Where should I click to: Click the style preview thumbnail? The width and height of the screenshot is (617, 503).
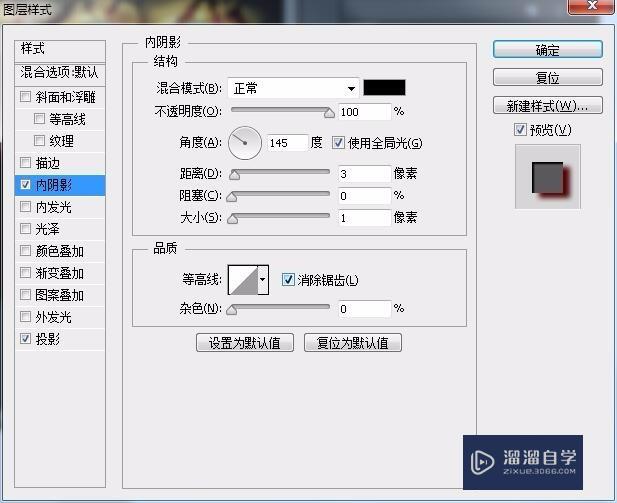[547, 176]
